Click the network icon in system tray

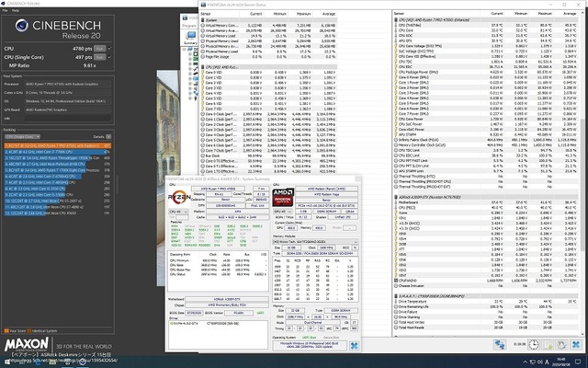point(533,362)
